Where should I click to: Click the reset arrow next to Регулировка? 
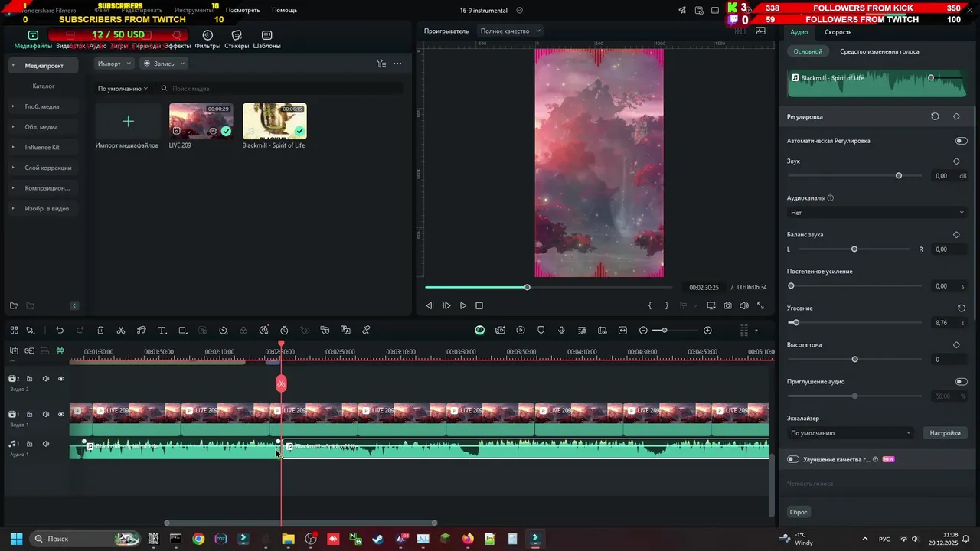935,116
